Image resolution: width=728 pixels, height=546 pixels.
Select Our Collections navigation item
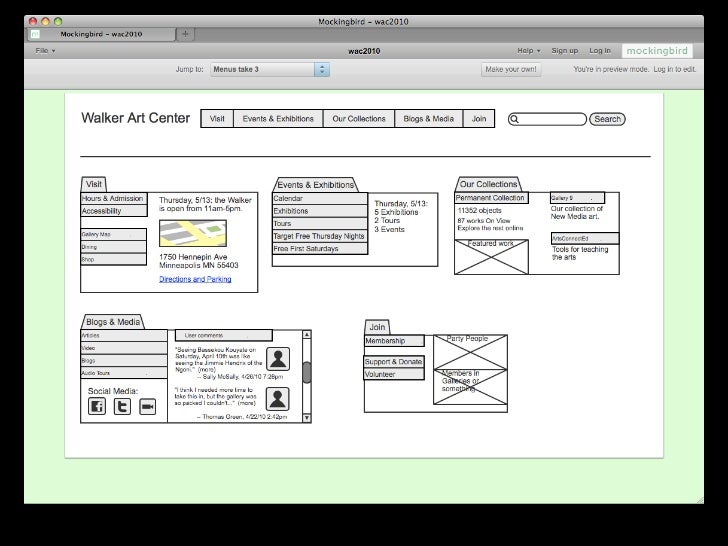(359, 118)
